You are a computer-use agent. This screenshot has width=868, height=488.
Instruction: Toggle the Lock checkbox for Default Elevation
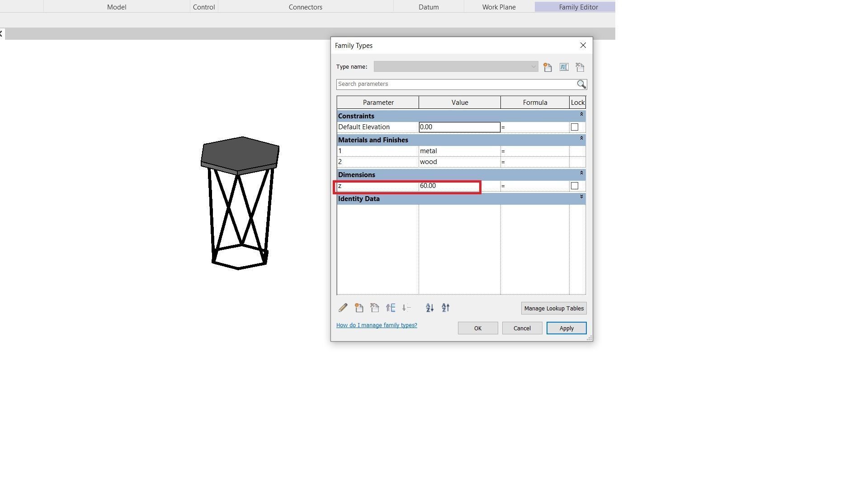pyautogui.click(x=575, y=127)
